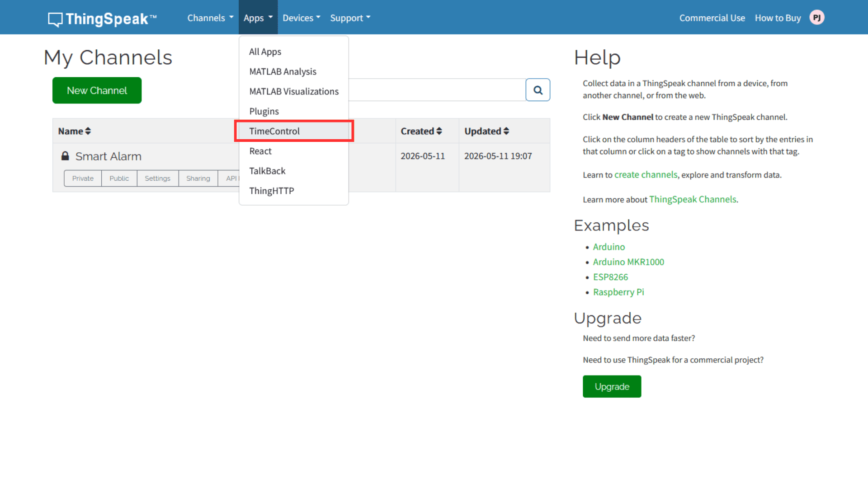The height and width of the screenshot is (488, 868).
Task: Open Smart Alarm channel Settings
Action: [157, 178]
